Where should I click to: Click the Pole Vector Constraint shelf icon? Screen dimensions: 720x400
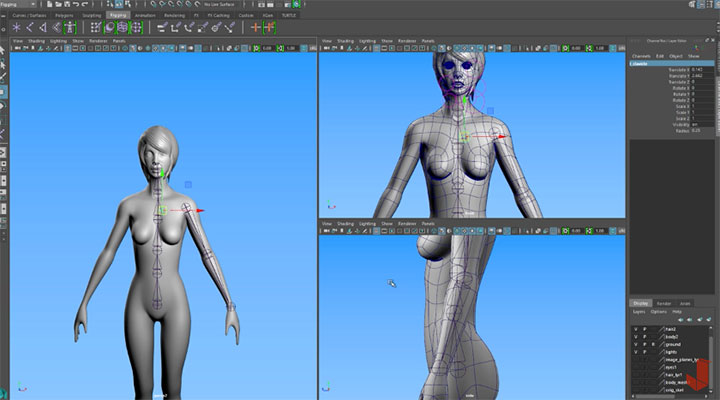(230, 28)
